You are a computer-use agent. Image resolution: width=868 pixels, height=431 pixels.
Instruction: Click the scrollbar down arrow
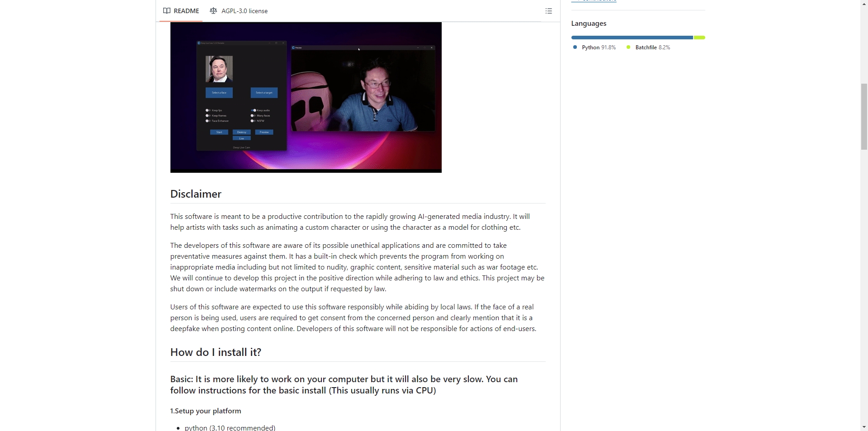pyautogui.click(x=864, y=427)
